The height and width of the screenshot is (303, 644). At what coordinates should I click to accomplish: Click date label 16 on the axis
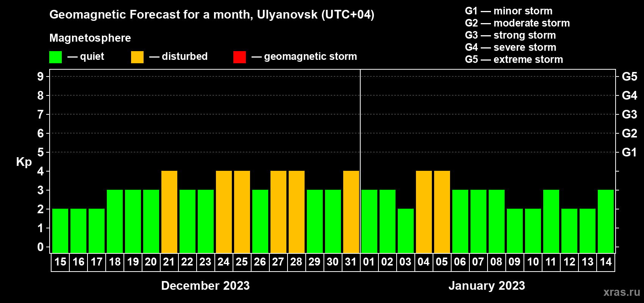point(78,262)
